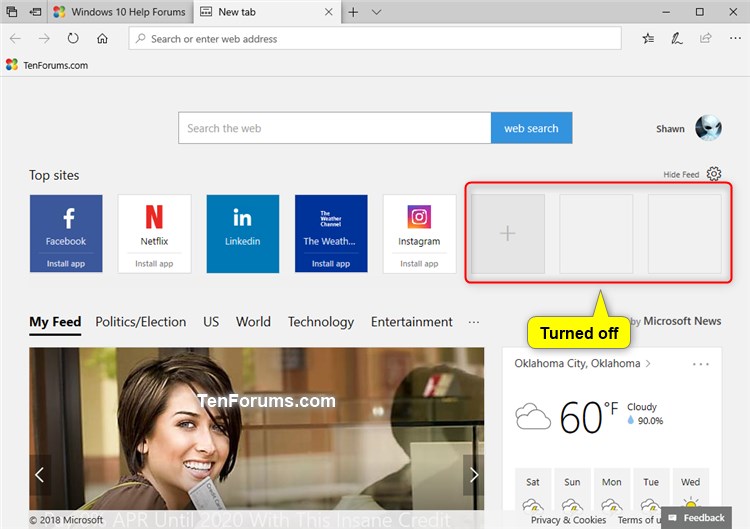Open the tabs you've set aside icon
The image size is (750, 529).
pyautogui.click(x=11, y=12)
